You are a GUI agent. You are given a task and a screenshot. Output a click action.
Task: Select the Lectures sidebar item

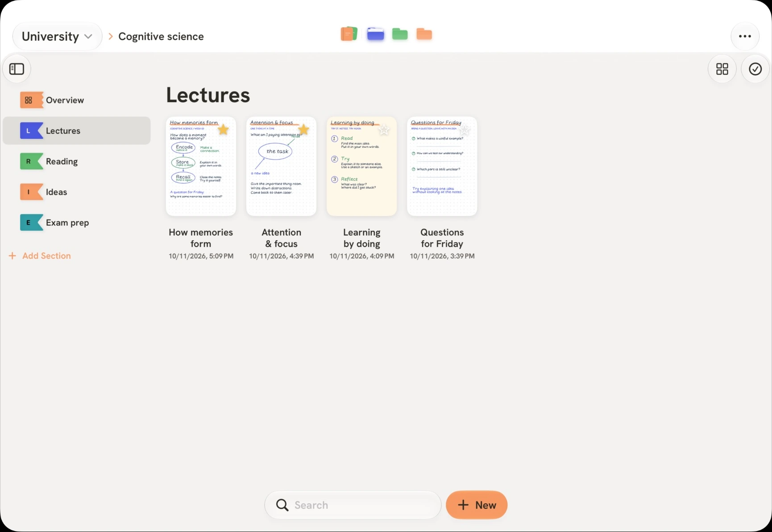[77, 131]
